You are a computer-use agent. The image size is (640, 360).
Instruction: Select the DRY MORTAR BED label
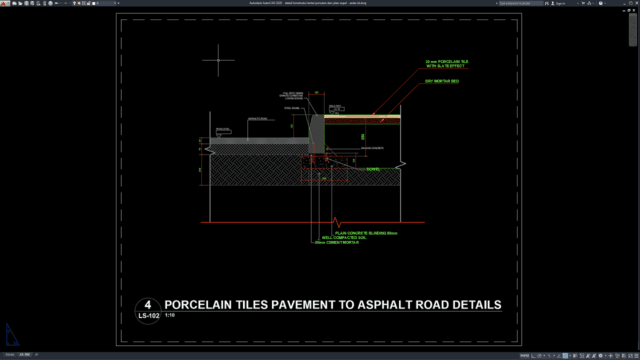click(x=442, y=81)
